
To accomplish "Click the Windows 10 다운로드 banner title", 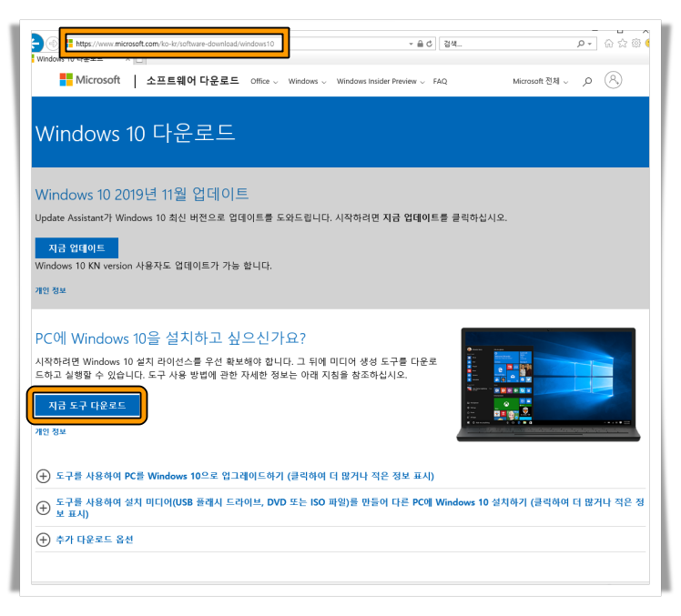I will [x=135, y=133].
